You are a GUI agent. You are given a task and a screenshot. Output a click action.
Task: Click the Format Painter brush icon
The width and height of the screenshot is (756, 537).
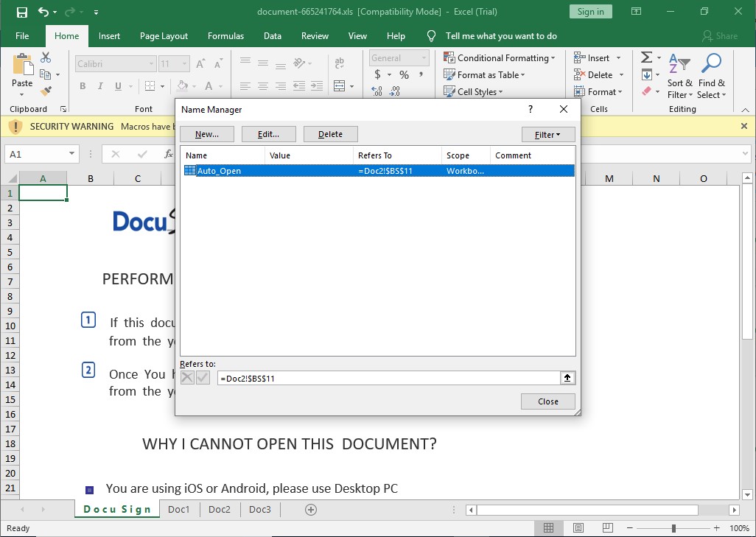tap(46, 91)
